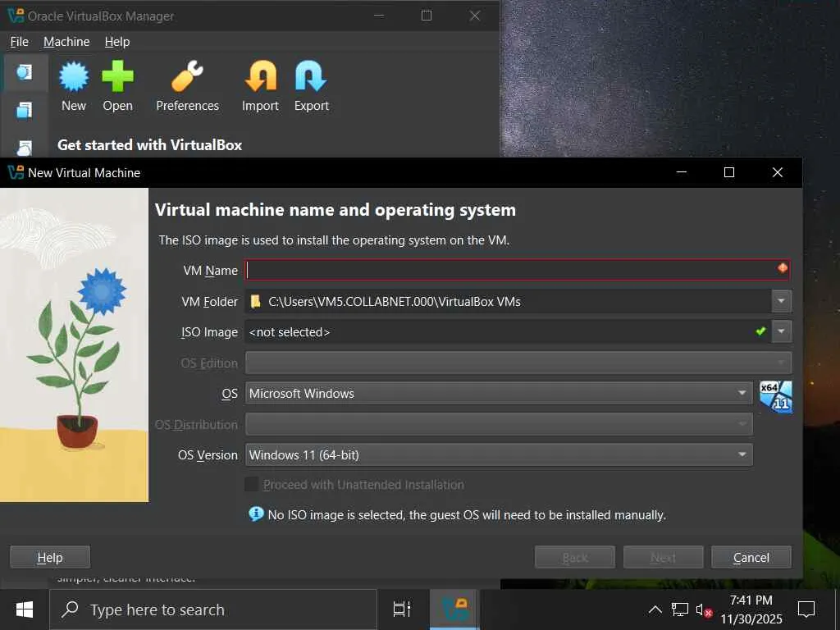Screen dimensions: 840x630
Task: Expand the ISO Image dropdown arrow
Action: 782,331
